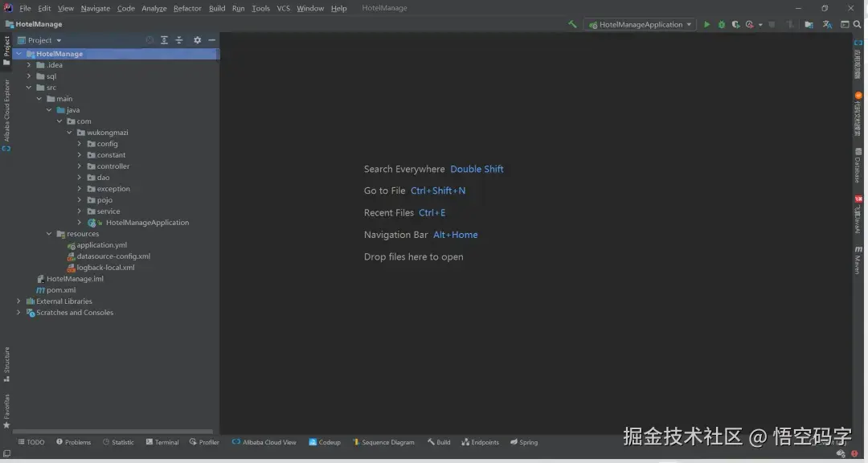Screen dimensions: 868x463
Task: Click the tool windows quick access icon
Action: pos(6,454)
